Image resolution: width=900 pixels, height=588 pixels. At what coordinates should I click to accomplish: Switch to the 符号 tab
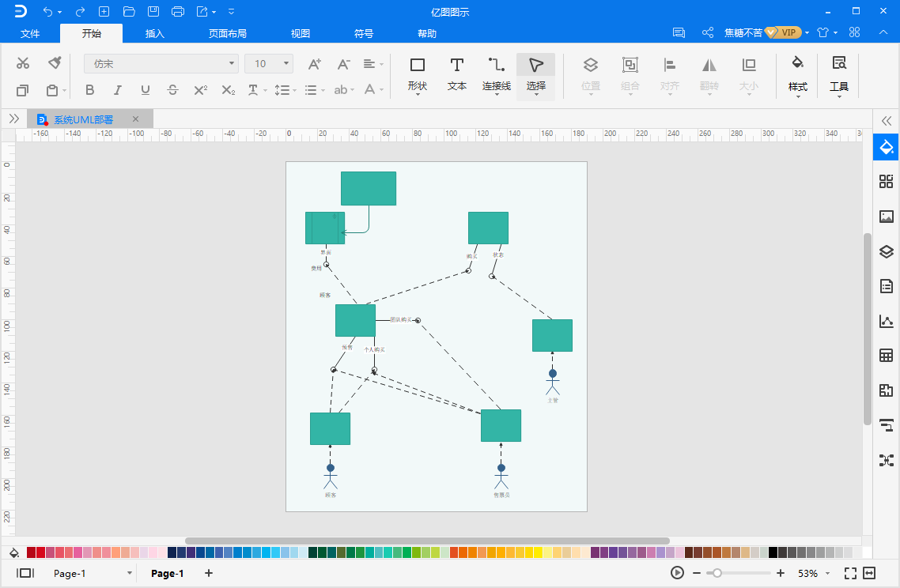tap(363, 33)
